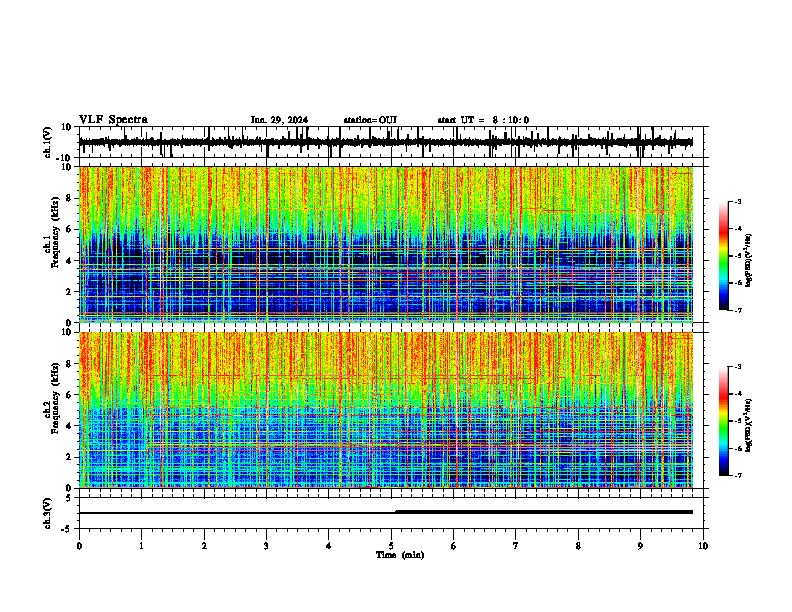The width and height of the screenshot is (792, 612).
Task: Click the "start UT = 8 : 10: 0" text
Action: 483,120
